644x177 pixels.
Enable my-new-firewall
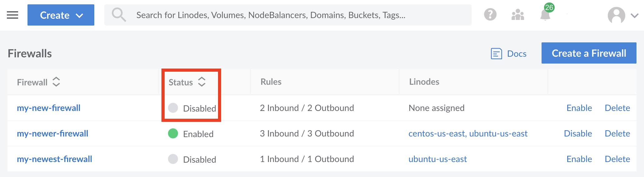(579, 108)
